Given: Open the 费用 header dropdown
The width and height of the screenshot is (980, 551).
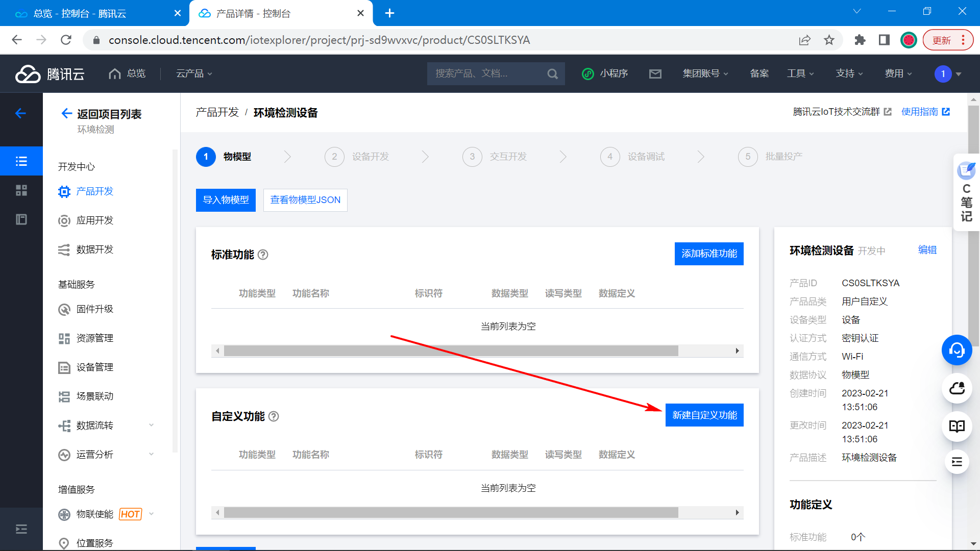Looking at the screenshot, I should tap(898, 74).
